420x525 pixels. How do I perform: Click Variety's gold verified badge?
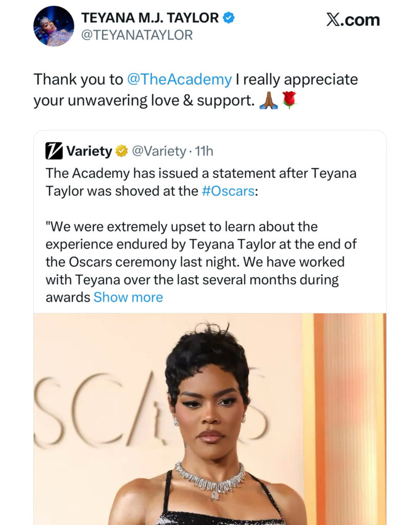tap(122, 151)
